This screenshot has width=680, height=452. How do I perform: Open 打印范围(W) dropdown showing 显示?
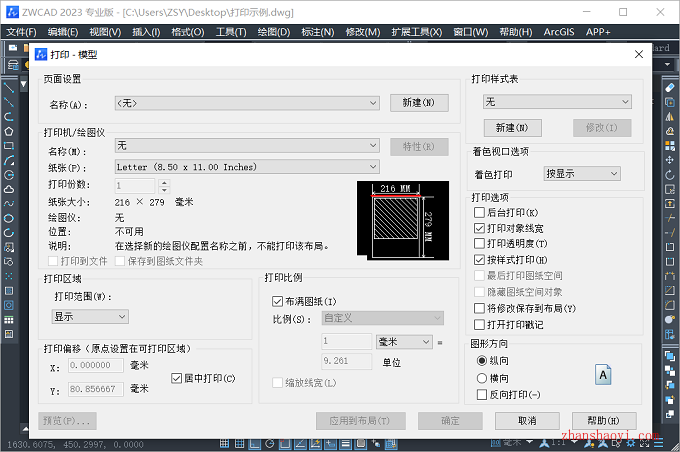pyautogui.click(x=90, y=317)
